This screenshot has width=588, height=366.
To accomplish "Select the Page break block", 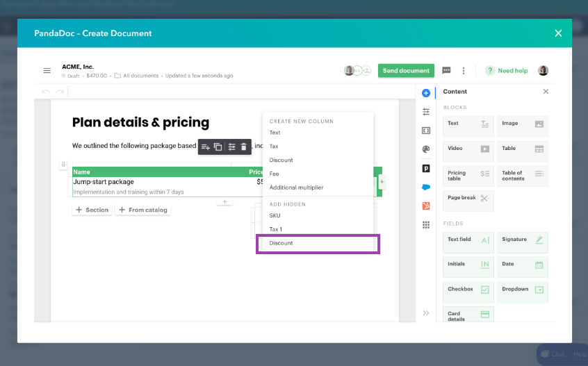I will [468, 201].
